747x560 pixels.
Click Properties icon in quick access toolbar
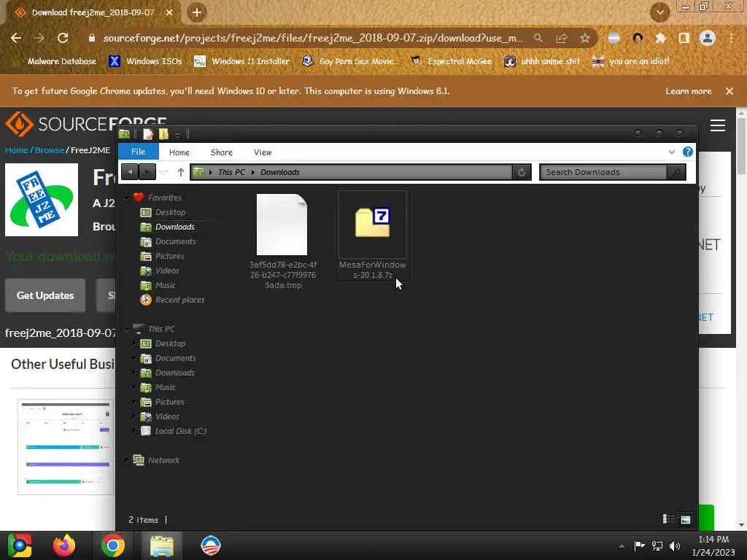pos(148,134)
